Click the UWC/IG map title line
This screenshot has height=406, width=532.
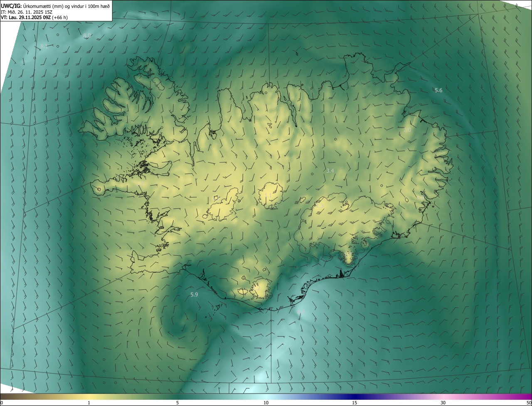click(x=55, y=5)
